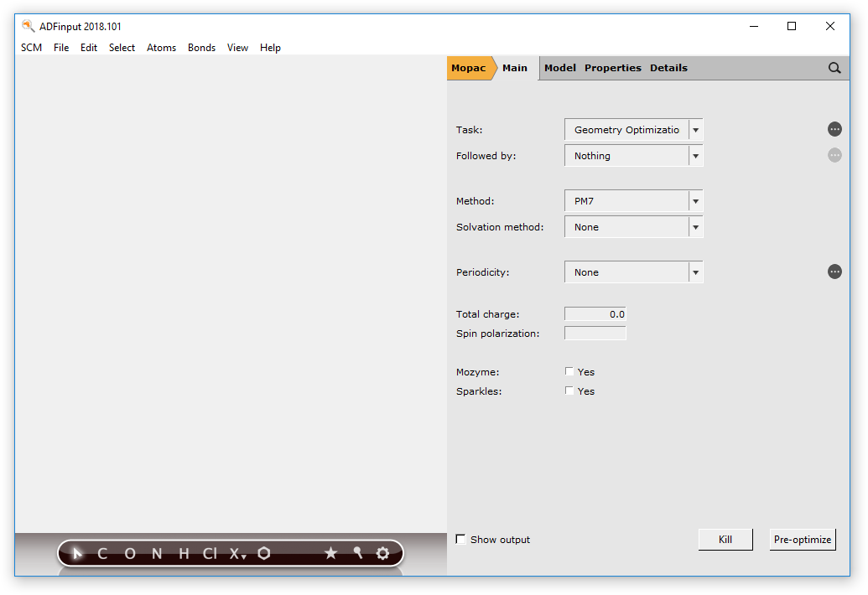This screenshot has height=595, width=868.
Task: Open the Method dropdown showing PM7
Action: coord(695,202)
